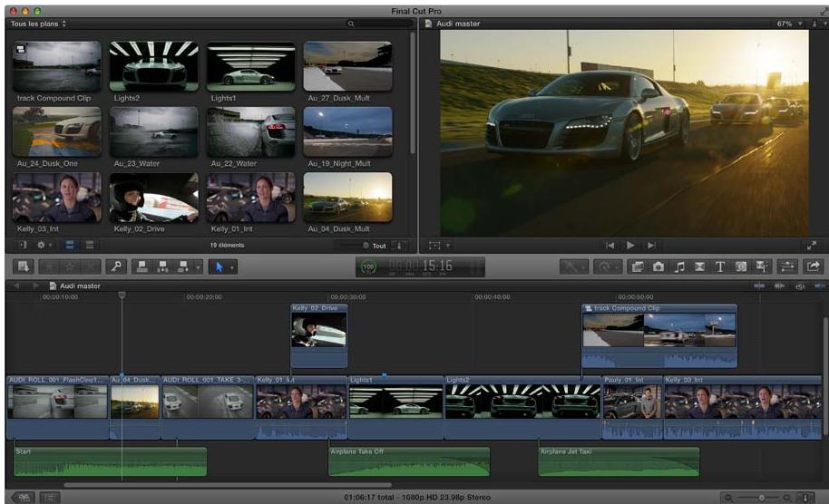Viewport: 829px width, 504px height.
Task: Click the browser search magnifier icon
Action: click(350, 24)
